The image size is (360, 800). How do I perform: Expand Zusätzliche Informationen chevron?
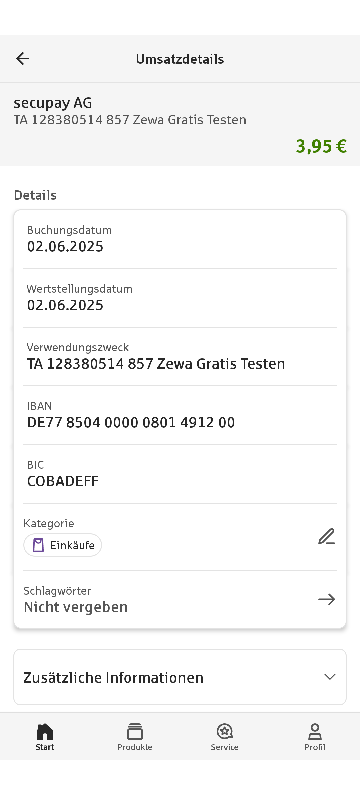(330, 677)
